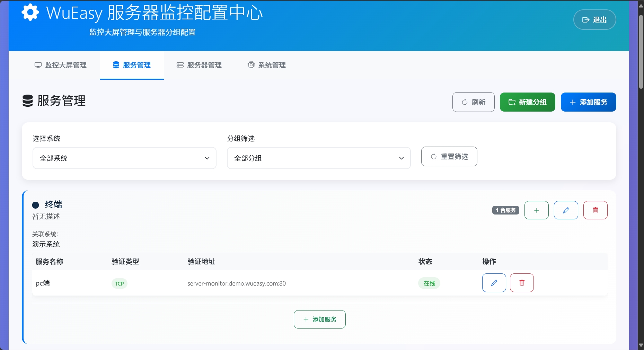Click the 验证类型 column header
Screen dimensions: 644x350
click(x=125, y=262)
